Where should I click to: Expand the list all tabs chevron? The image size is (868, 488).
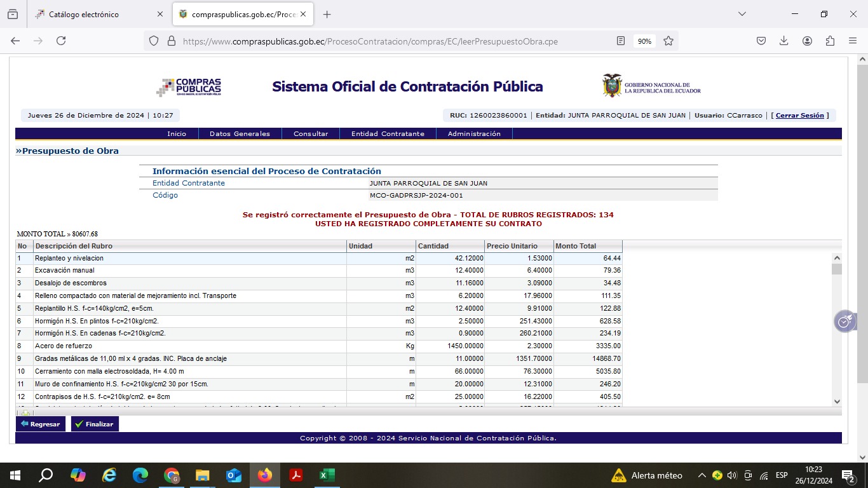[x=742, y=14]
